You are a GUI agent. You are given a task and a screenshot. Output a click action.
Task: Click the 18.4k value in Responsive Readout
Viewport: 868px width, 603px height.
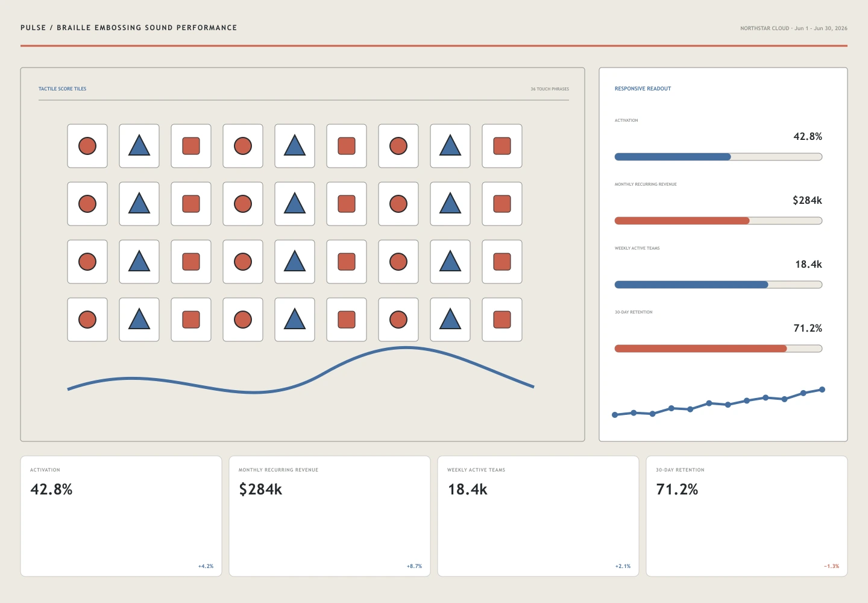808,264
